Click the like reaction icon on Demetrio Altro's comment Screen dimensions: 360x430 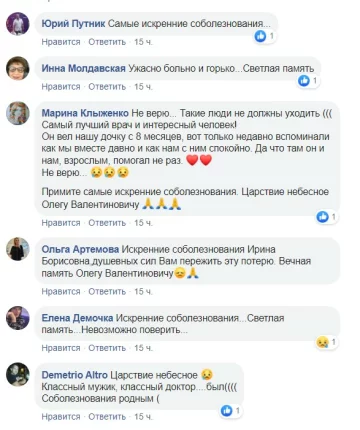[x=226, y=411]
